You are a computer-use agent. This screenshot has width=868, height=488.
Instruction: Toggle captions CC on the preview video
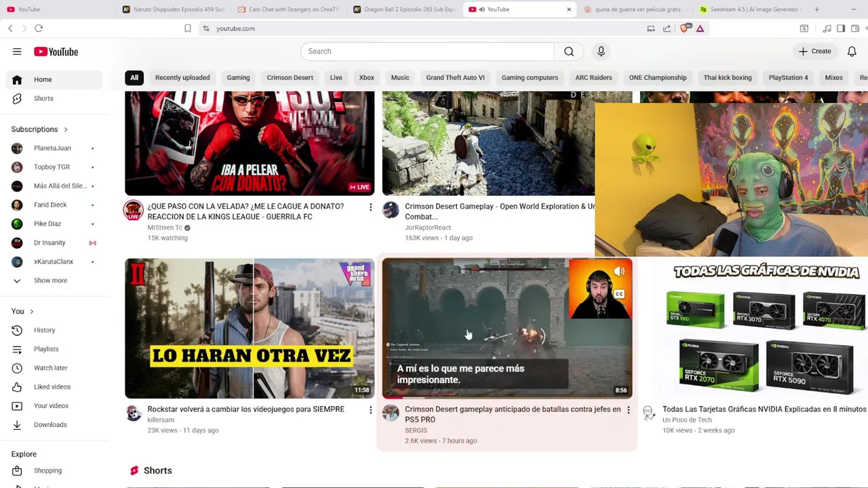[619, 294]
